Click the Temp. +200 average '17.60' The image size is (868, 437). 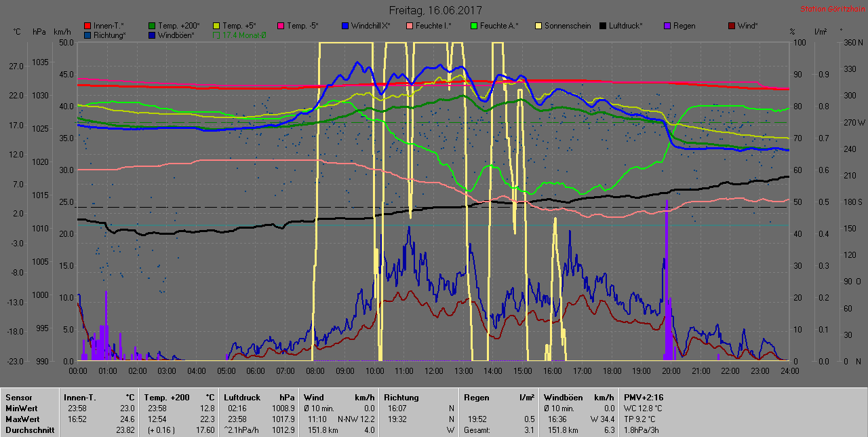coord(205,430)
